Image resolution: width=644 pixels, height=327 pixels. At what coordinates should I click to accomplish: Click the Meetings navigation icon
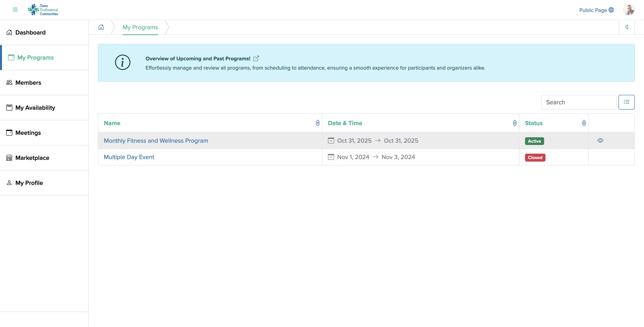(x=9, y=132)
